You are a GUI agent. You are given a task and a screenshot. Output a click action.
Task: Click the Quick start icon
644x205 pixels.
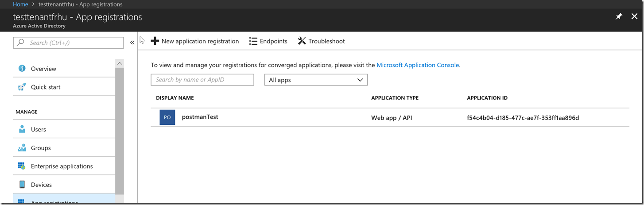22,87
